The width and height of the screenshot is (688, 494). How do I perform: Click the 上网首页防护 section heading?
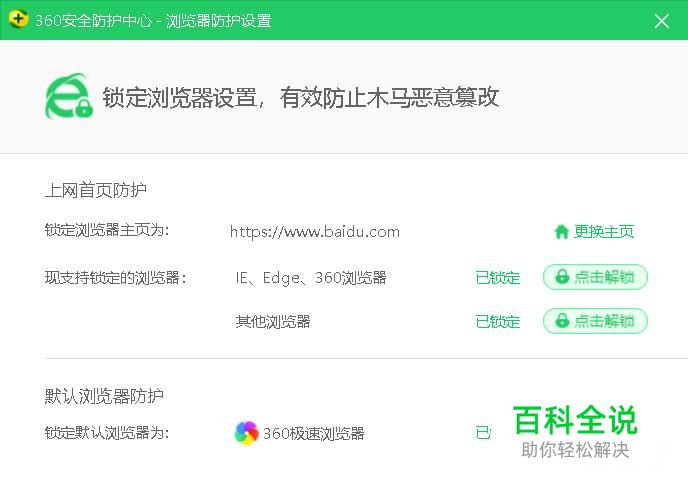click(96, 190)
